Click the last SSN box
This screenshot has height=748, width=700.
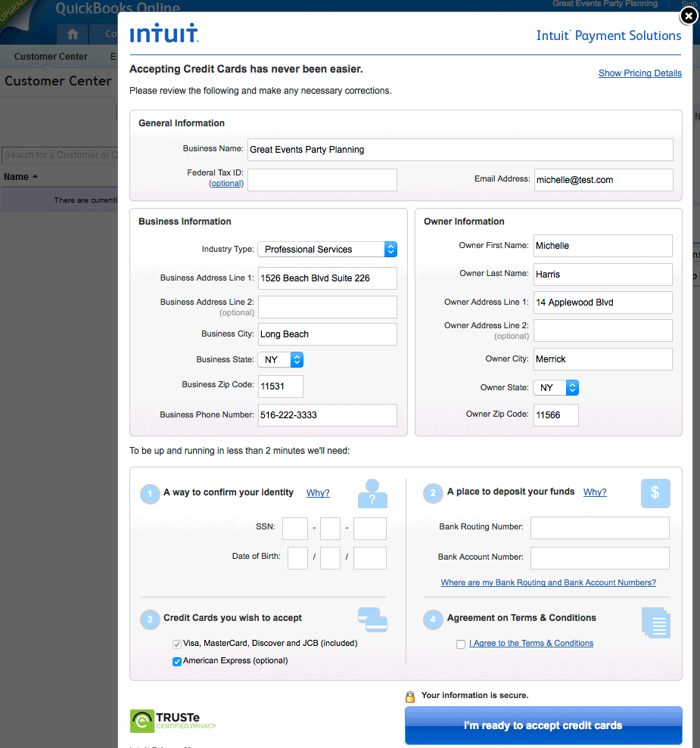370,529
